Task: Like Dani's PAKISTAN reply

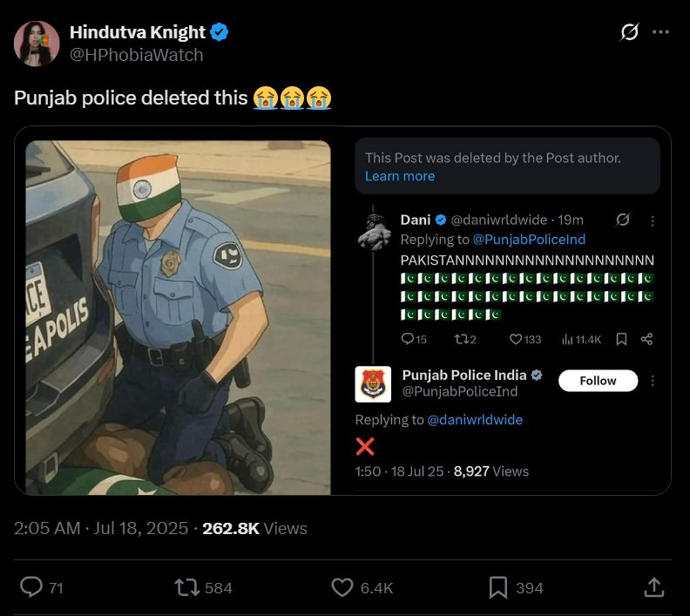Action: click(x=516, y=339)
